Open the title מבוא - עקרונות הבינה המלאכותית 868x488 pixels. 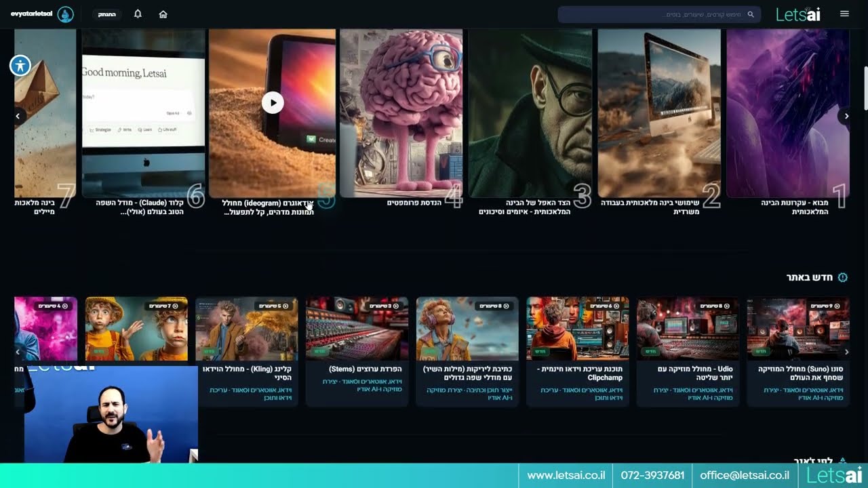click(x=795, y=207)
